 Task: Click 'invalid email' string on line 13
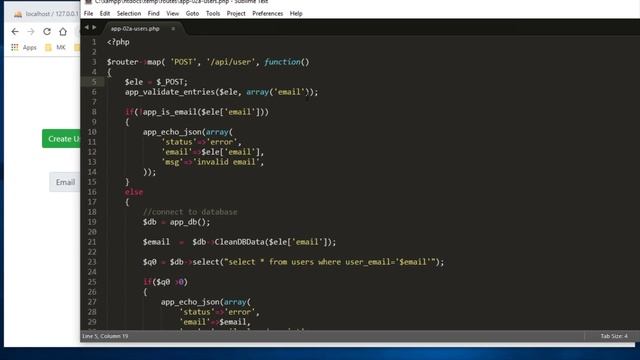[x=226, y=162]
